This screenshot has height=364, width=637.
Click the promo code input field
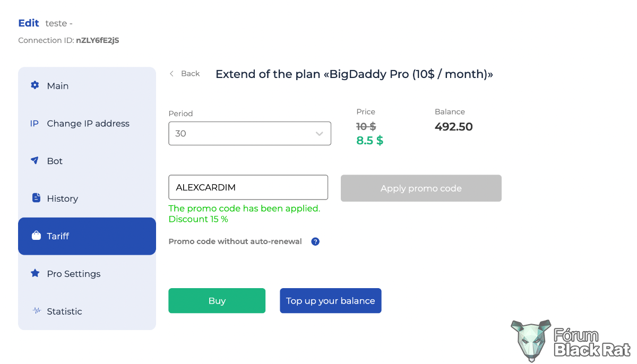click(248, 187)
